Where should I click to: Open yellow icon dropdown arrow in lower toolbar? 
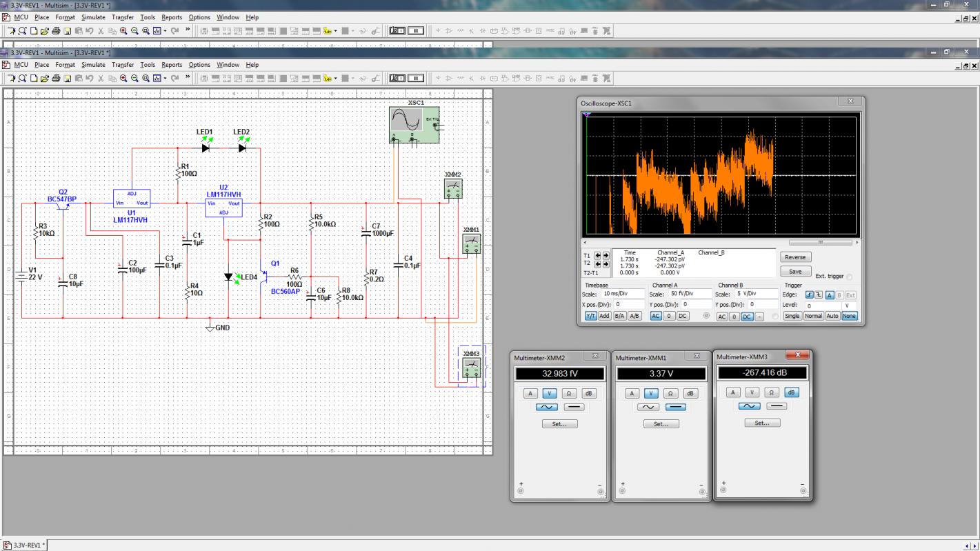(336, 79)
